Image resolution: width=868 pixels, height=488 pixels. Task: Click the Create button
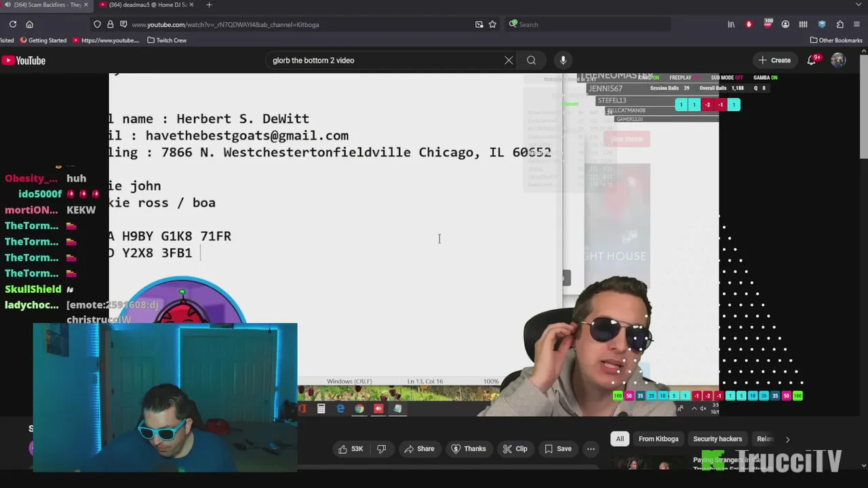(x=774, y=60)
